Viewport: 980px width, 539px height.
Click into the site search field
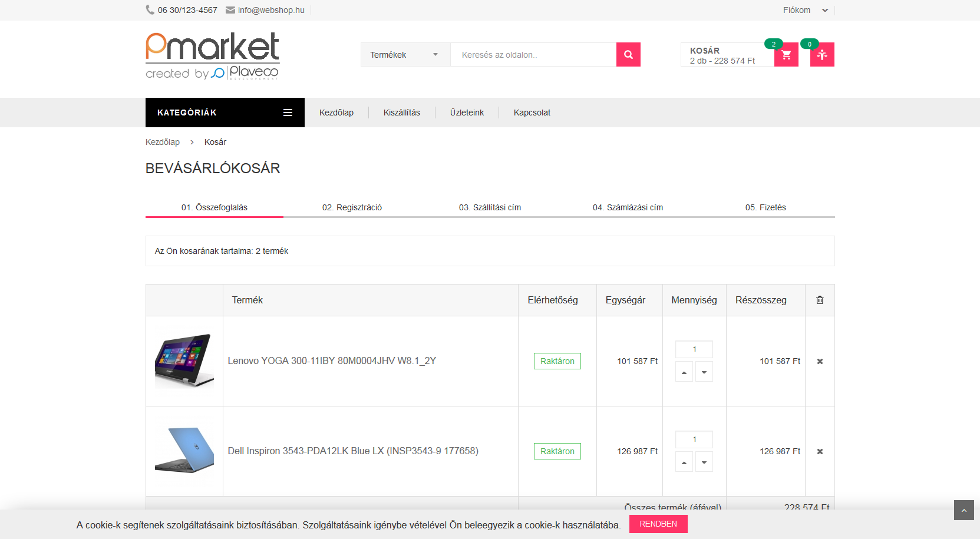pyautogui.click(x=533, y=55)
